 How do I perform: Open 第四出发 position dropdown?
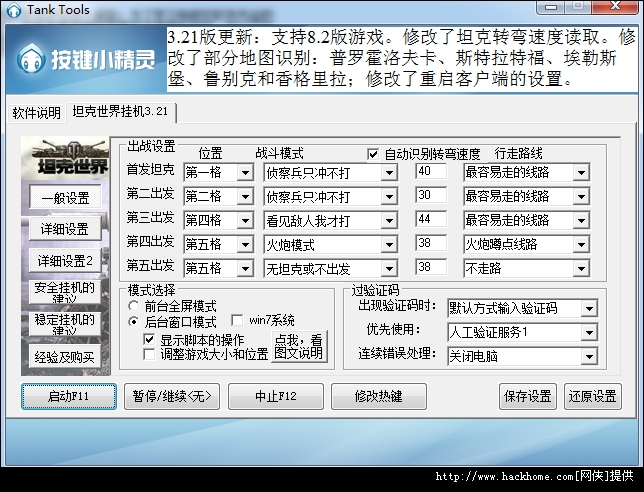tap(218, 244)
